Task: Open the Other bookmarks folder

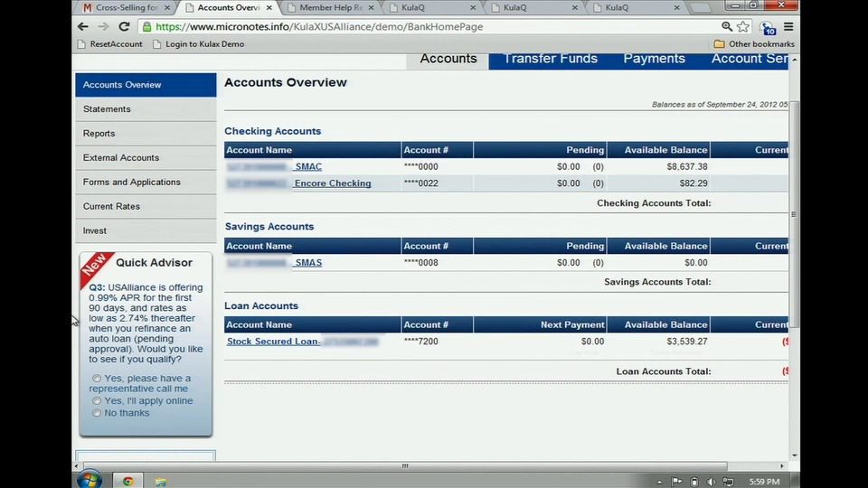Action: click(753, 43)
